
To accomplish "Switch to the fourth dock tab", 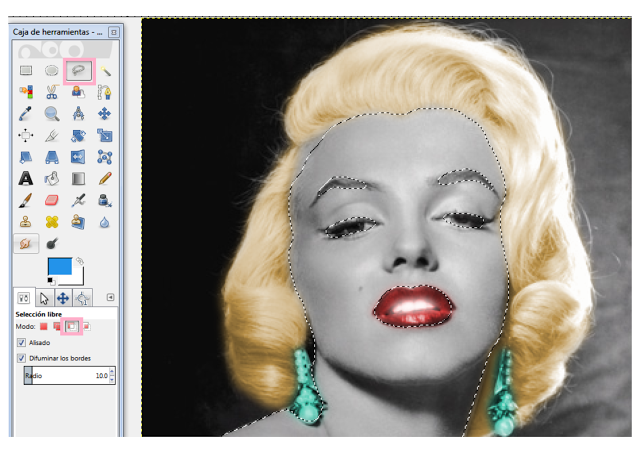I will point(82,298).
